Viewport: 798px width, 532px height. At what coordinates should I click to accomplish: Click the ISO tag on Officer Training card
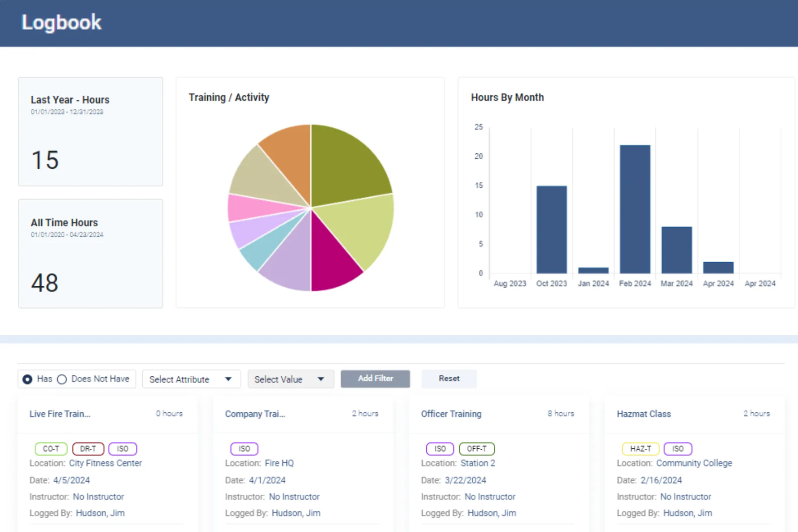[440, 449]
